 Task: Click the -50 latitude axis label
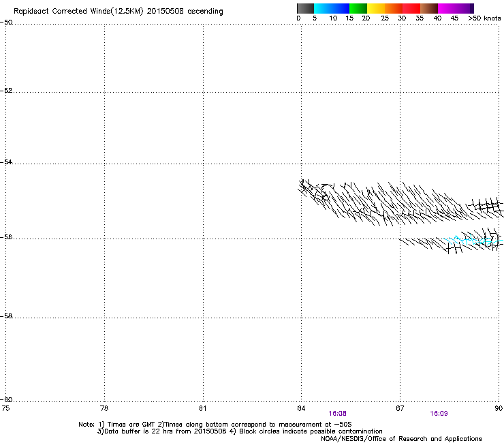(x=6, y=22)
